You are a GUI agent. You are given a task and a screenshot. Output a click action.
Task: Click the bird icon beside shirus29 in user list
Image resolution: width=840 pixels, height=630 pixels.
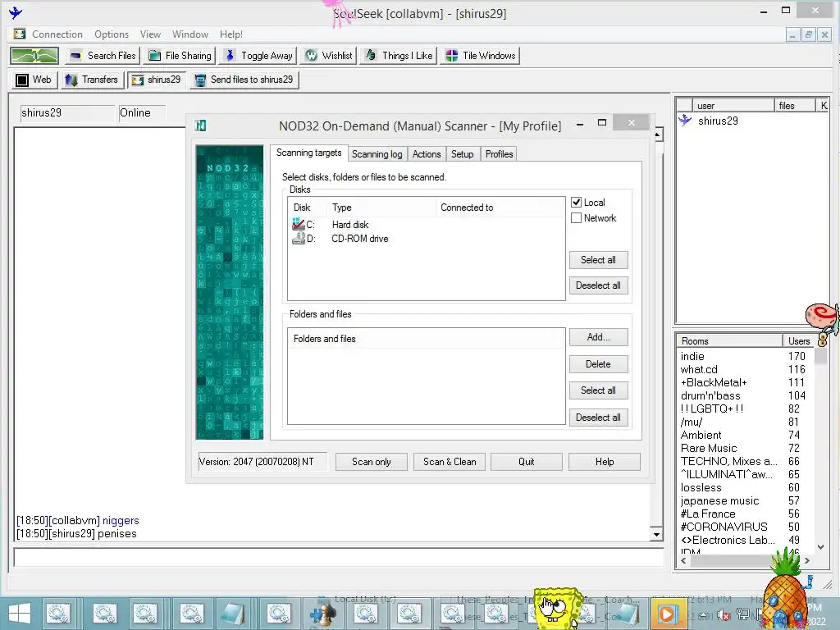[685, 121]
